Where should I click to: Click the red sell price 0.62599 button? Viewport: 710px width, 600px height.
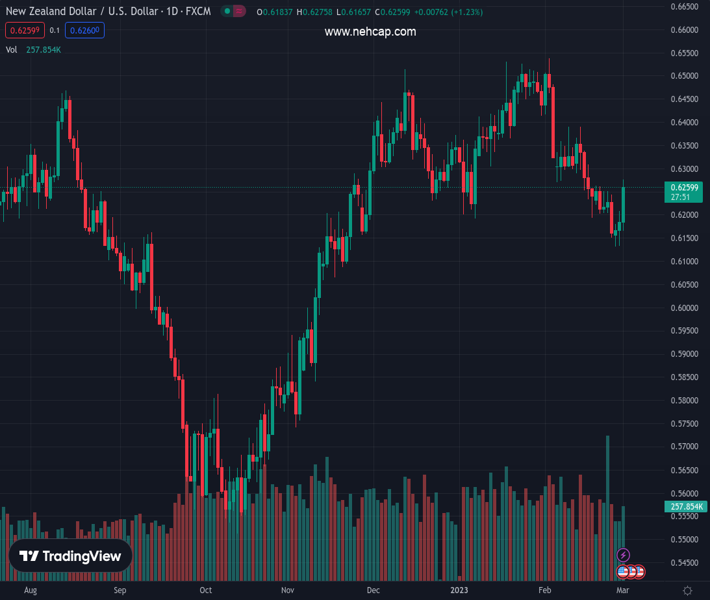[x=23, y=30]
